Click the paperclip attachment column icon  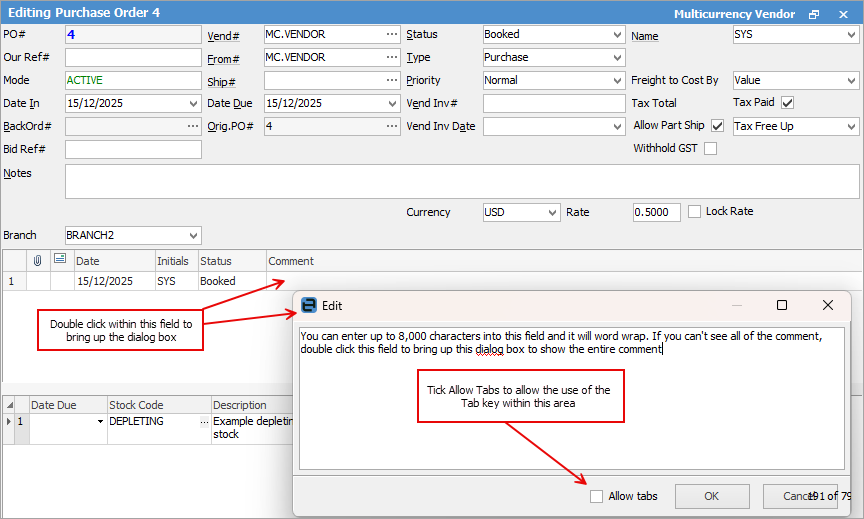[37, 261]
